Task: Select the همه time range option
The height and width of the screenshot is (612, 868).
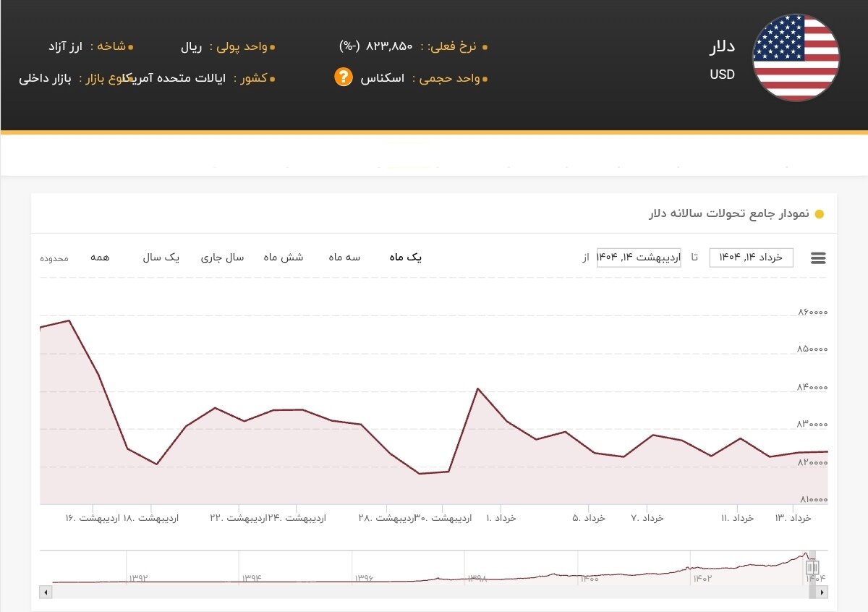Action: (x=101, y=257)
